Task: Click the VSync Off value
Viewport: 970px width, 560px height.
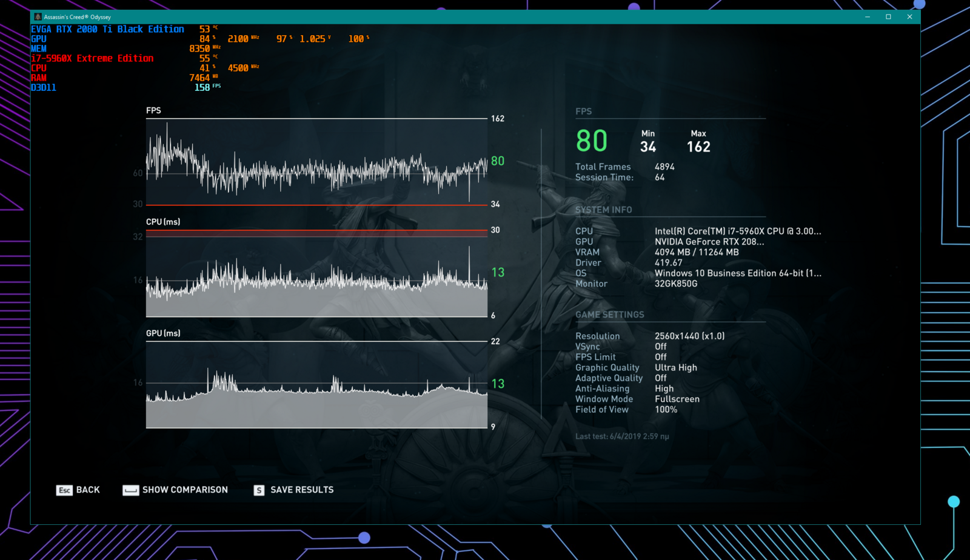Action: (660, 347)
